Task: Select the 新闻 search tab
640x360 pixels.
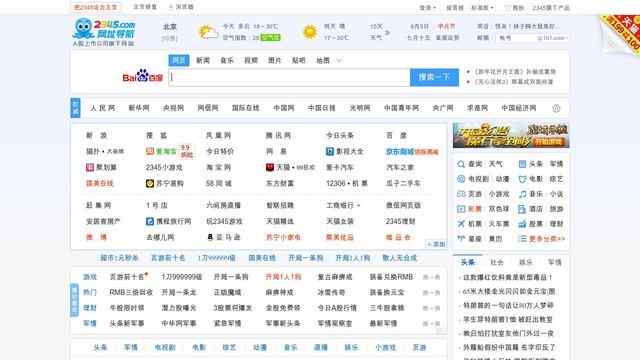Action: click(203, 60)
